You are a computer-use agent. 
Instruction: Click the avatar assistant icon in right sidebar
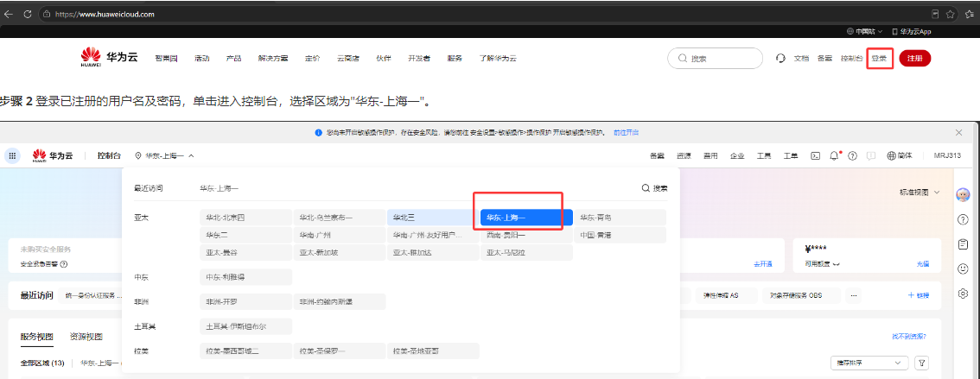(x=963, y=195)
